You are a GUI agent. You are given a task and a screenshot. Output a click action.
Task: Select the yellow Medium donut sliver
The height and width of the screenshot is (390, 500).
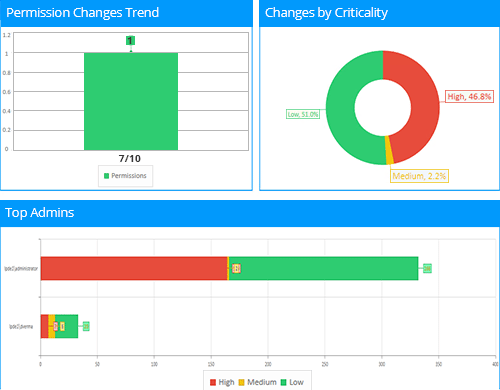[389, 150]
